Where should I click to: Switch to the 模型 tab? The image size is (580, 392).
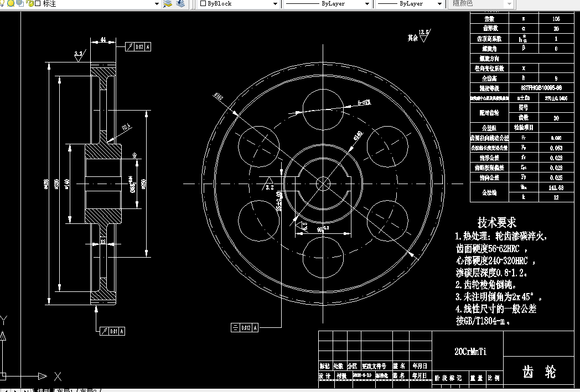(x=43, y=390)
